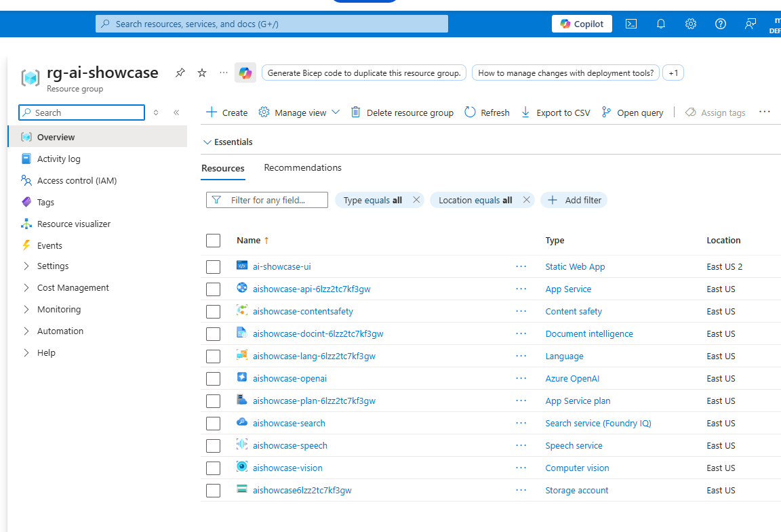Switch to Recommendations tab
This screenshot has width=781, height=532.
302,168
